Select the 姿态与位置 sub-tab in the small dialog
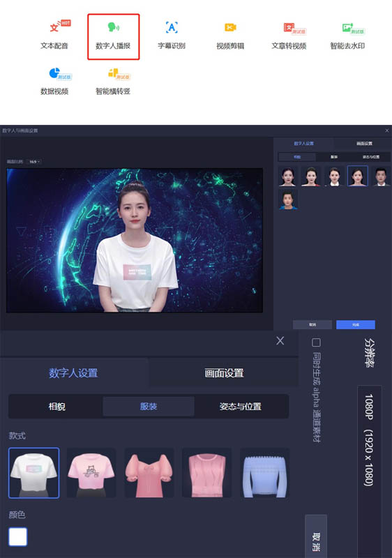Viewport: 392px width, 558px height. tap(371, 157)
